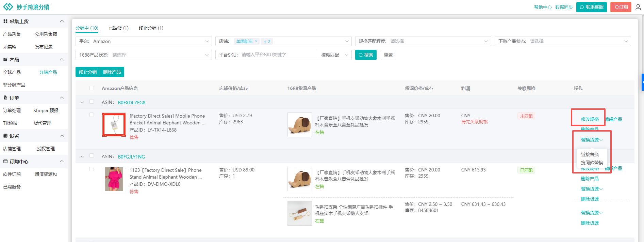Toggle the select-all checkbox in table header
Viewport: 644px width, 242px height.
[92, 88]
